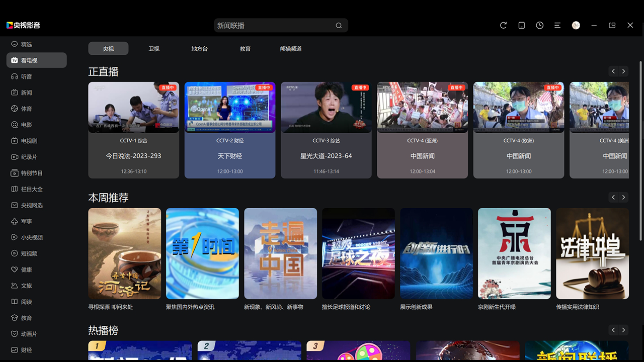
Task: Click the right arrow of 热播榜 row
Action: click(x=623, y=330)
